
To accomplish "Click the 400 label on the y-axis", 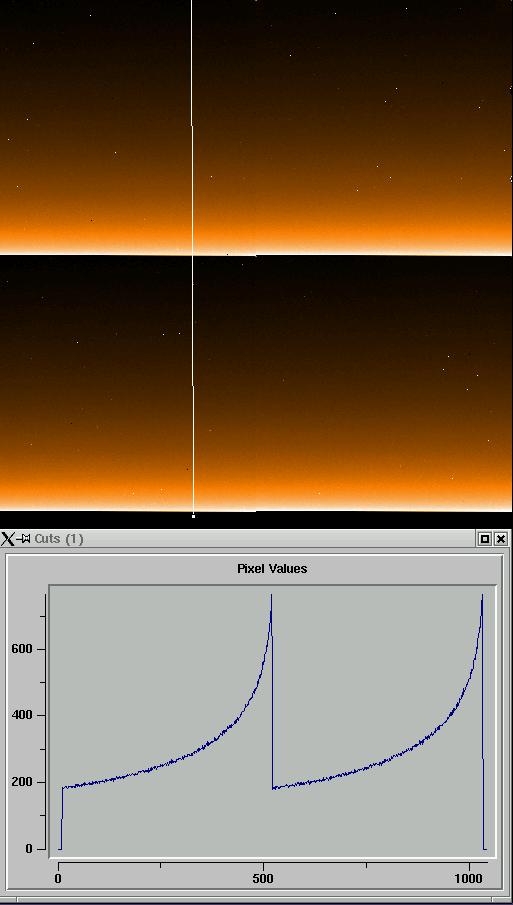I will tap(21, 716).
